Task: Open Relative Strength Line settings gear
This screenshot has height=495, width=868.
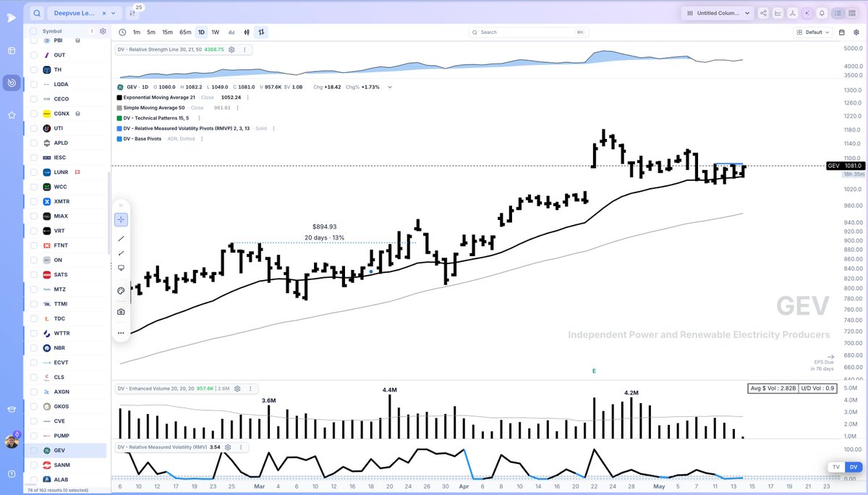Action: pos(231,49)
